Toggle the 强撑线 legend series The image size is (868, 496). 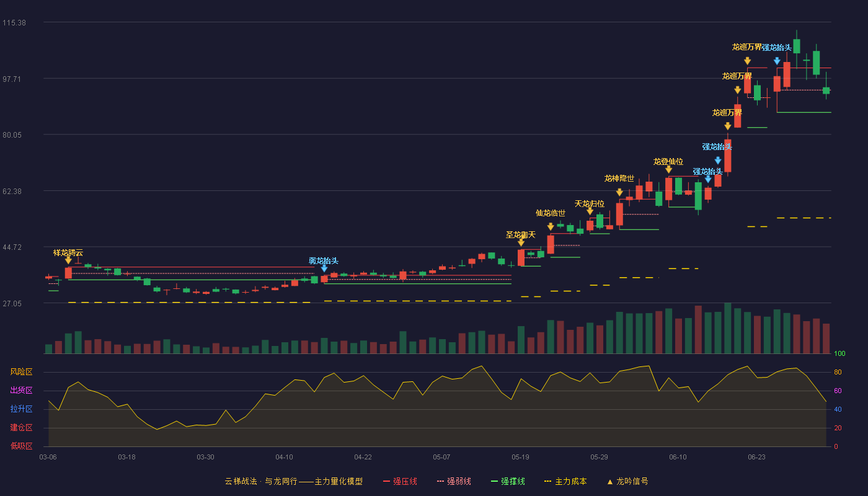[x=508, y=481]
